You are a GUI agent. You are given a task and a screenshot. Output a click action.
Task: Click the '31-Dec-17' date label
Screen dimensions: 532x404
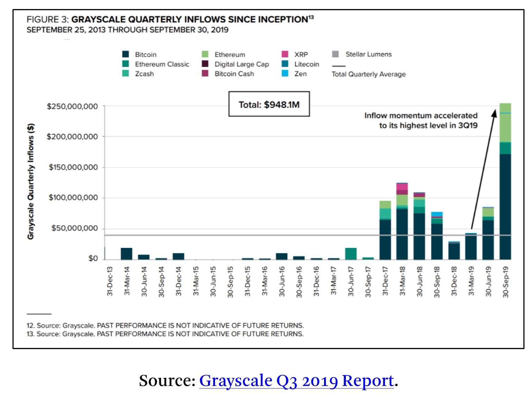[x=385, y=281]
